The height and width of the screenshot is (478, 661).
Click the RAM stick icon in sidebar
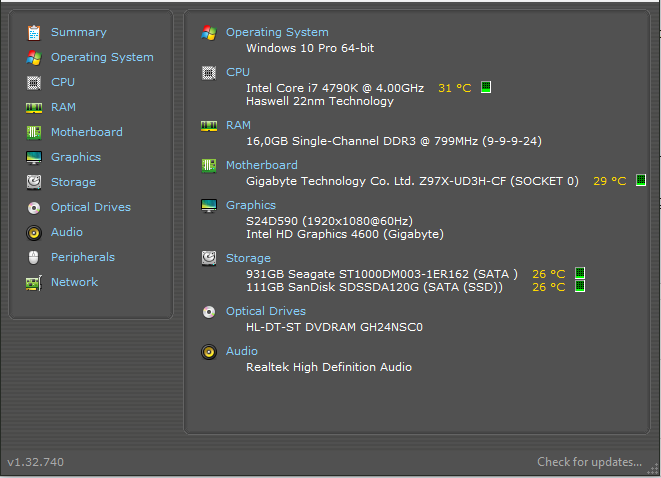point(34,108)
